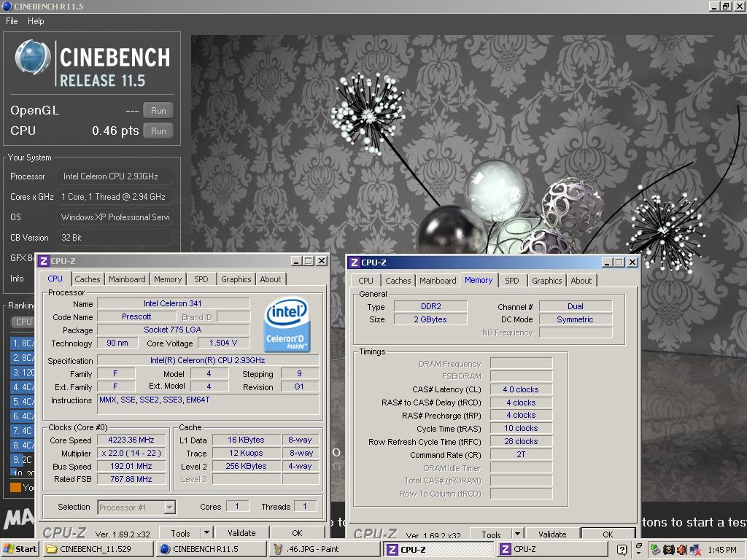Switch to the CINEBENCH_11.529 folder taskbar button
This screenshot has width=747, height=560.
[98, 549]
